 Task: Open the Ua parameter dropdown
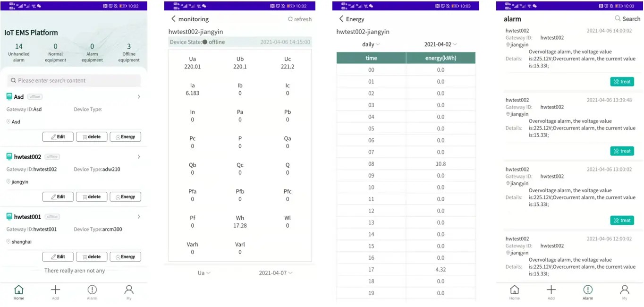click(204, 273)
